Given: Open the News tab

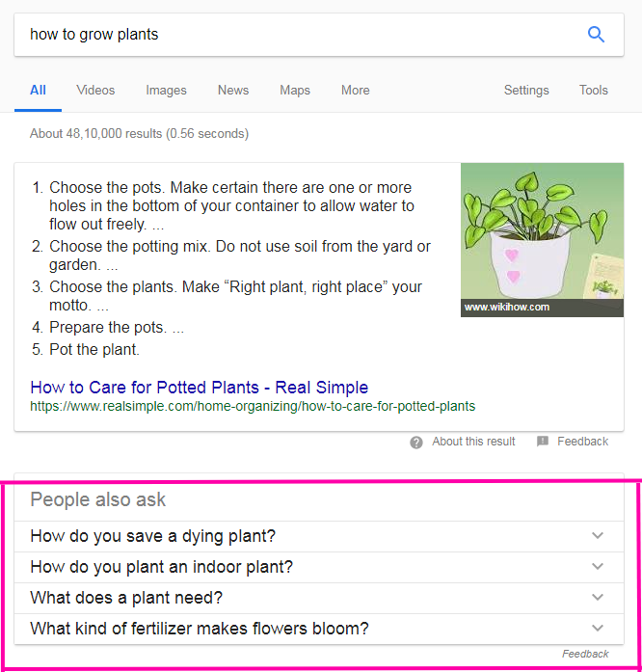Looking at the screenshot, I should pyautogui.click(x=233, y=90).
